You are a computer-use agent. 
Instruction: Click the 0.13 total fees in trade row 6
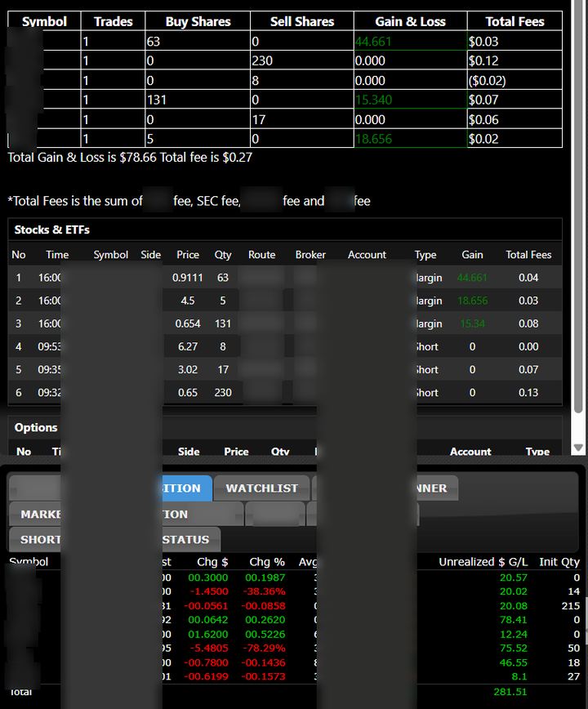point(528,392)
